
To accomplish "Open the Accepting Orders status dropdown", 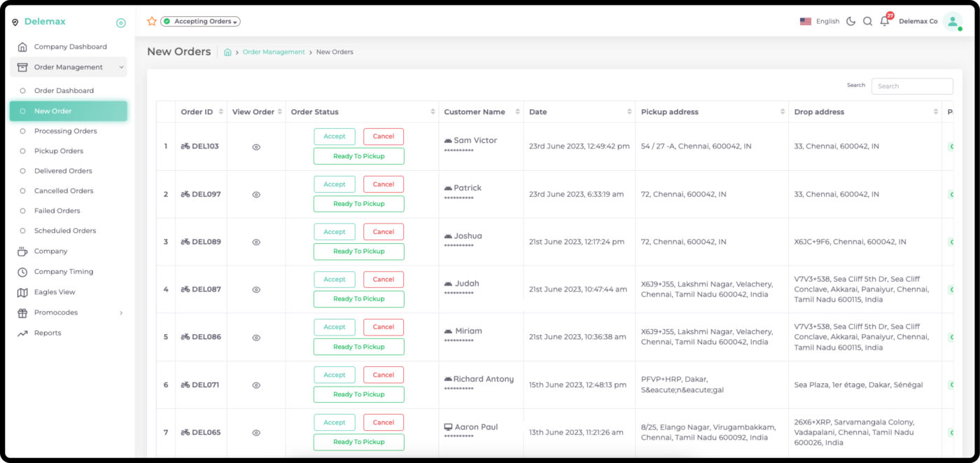I will (201, 22).
